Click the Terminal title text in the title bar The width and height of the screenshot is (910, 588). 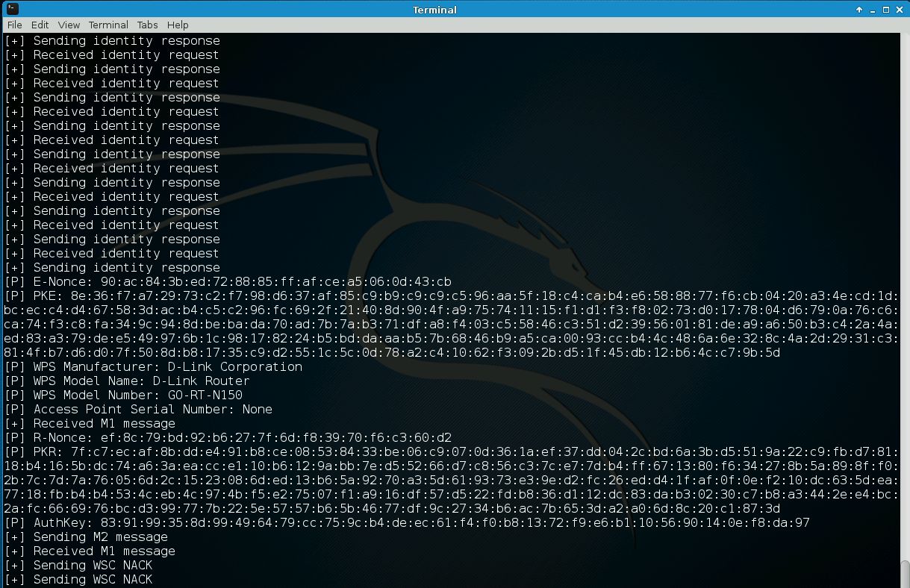click(434, 10)
